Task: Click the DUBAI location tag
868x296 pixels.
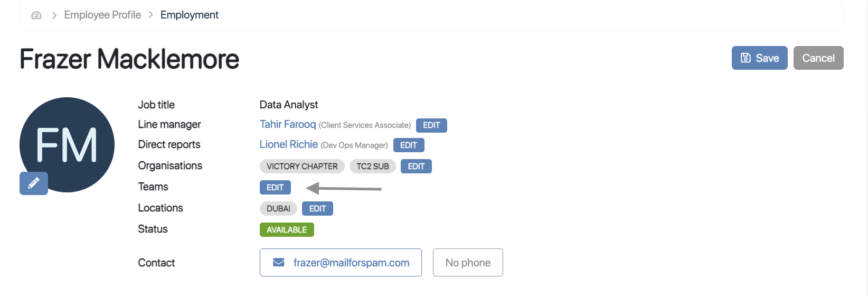Action: coord(278,209)
